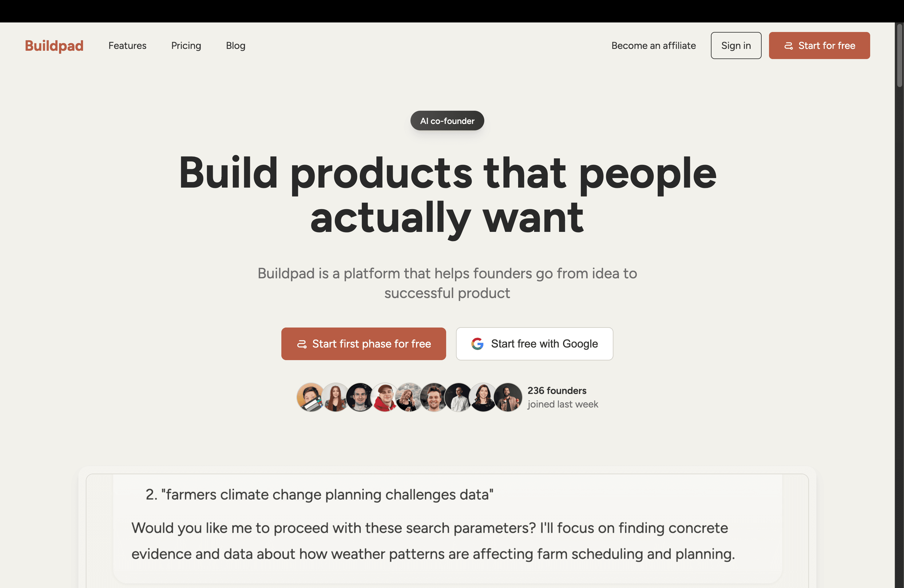The image size is (904, 588).
Task: Click the AI co-founder badge
Action: coord(447,121)
